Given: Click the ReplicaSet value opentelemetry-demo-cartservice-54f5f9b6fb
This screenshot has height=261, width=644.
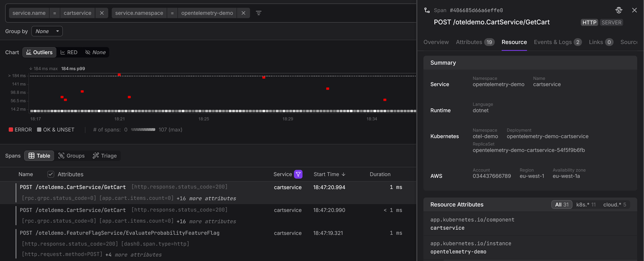Looking at the screenshot, I should tap(529, 150).
